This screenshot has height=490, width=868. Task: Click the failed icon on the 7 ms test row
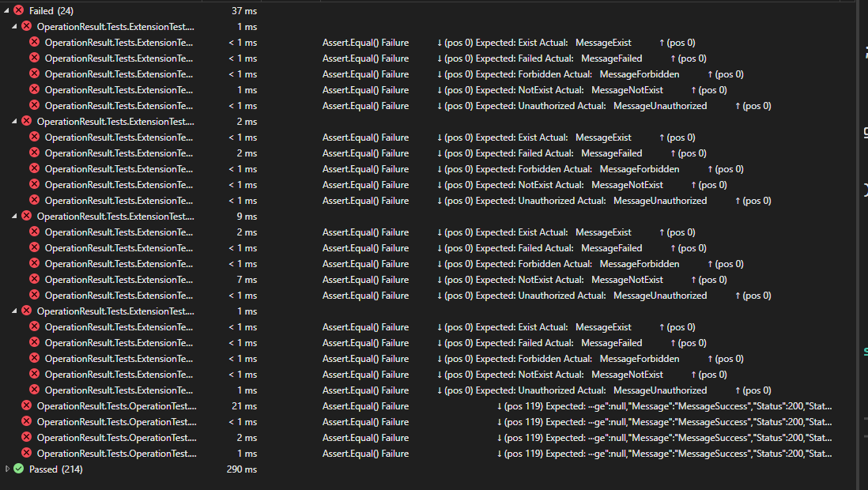(x=36, y=279)
